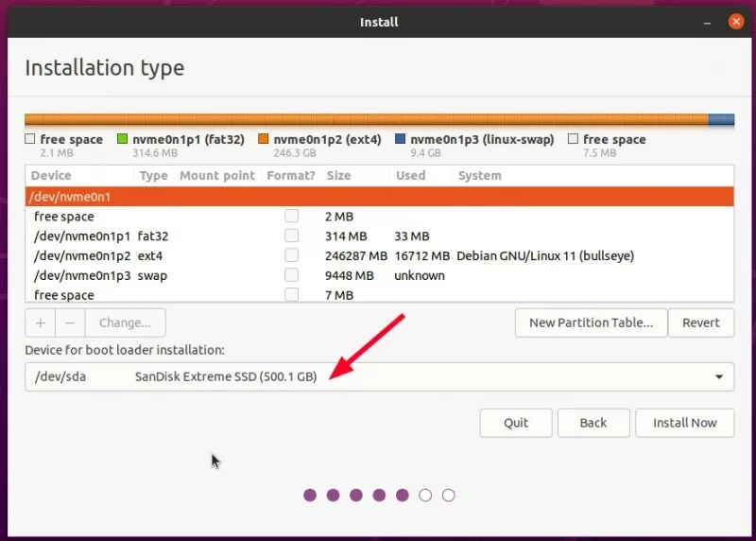Click the first progress dot
756x541 pixels.
pyautogui.click(x=310, y=496)
